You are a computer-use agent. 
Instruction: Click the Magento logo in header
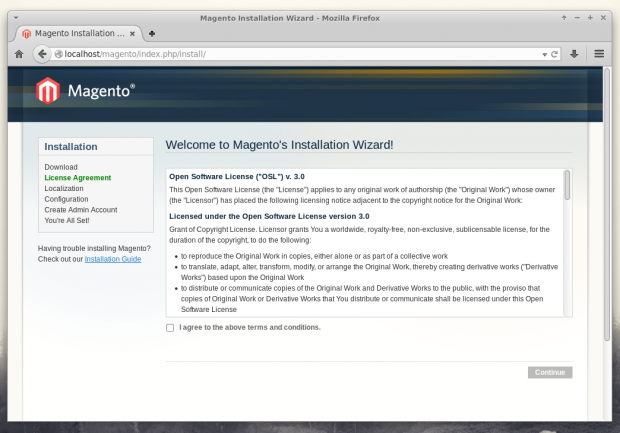coord(85,91)
